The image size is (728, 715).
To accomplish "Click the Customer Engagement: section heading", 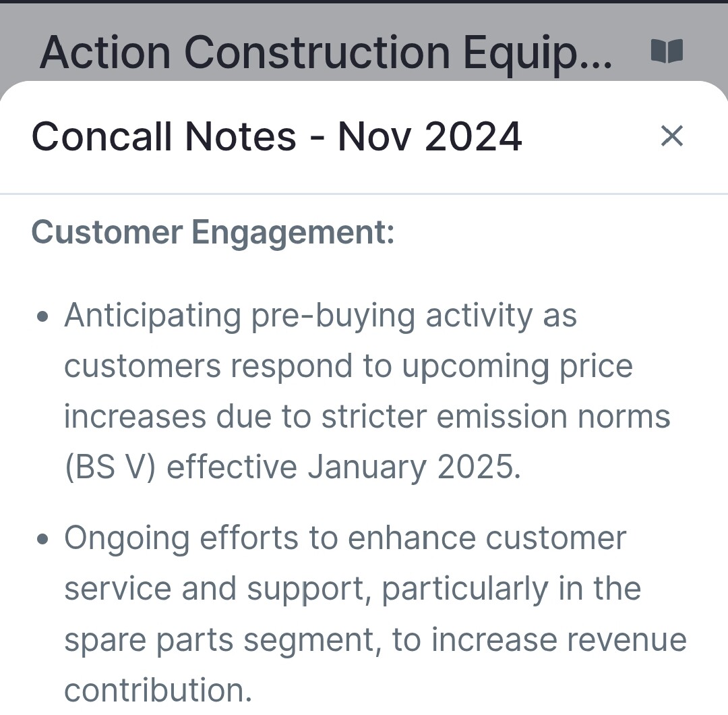I will (212, 232).
